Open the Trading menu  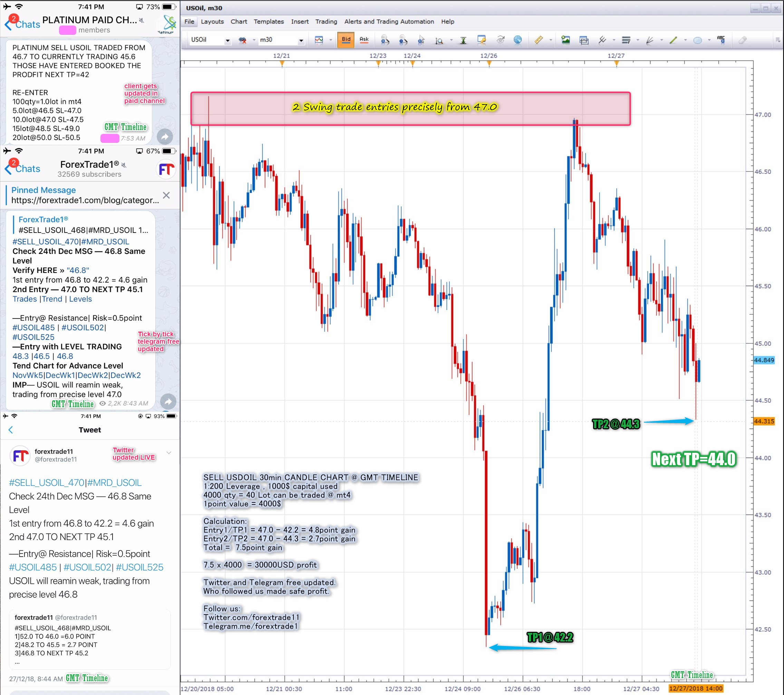[x=326, y=21]
